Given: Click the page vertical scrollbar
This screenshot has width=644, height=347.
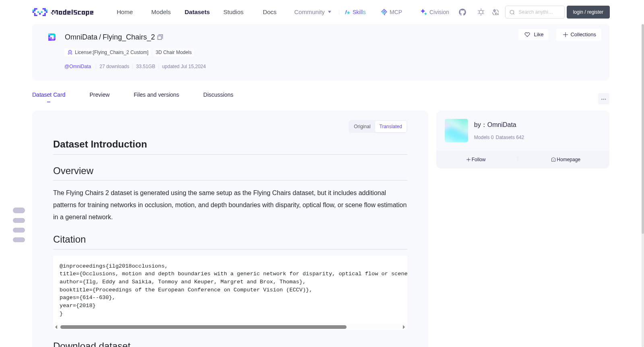Looking at the screenshot, I should 642,129.
